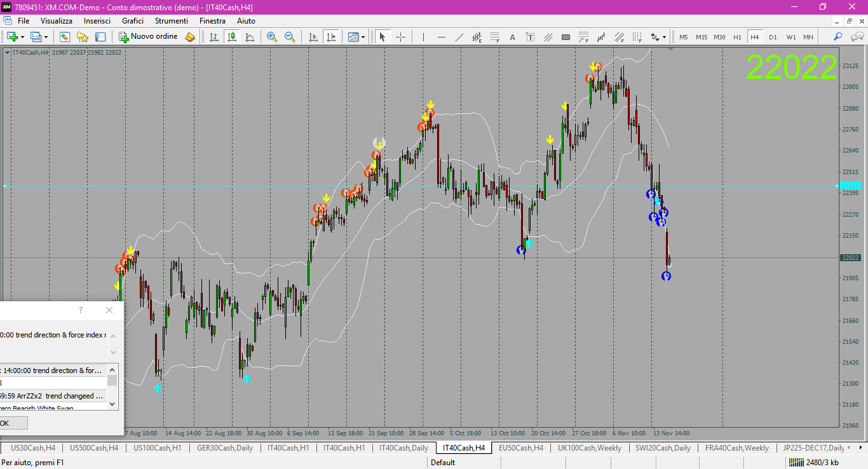This screenshot has height=469, width=868.
Task: Click the alert dialog help question mark
Action: pyautogui.click(x=80, y=310)
